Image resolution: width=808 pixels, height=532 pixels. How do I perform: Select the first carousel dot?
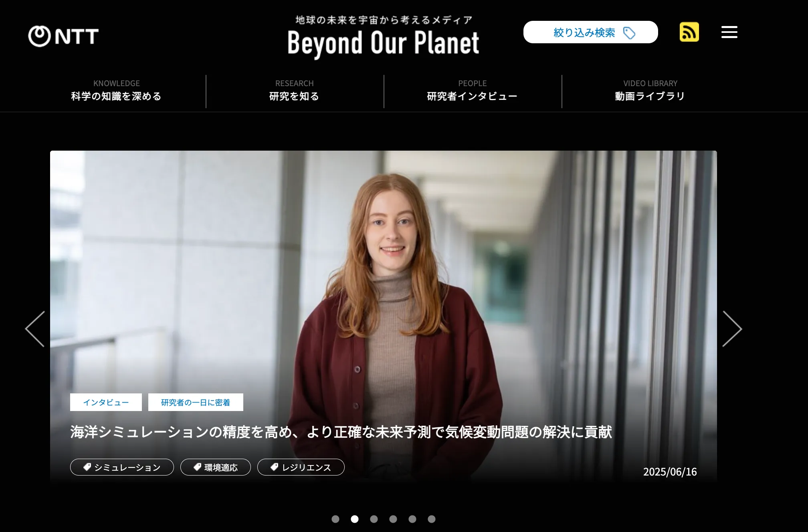335,519
